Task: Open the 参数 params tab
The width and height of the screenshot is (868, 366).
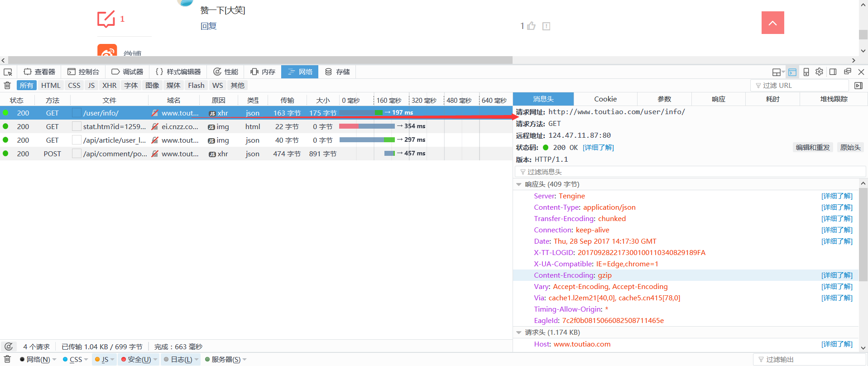Action: 664,99
